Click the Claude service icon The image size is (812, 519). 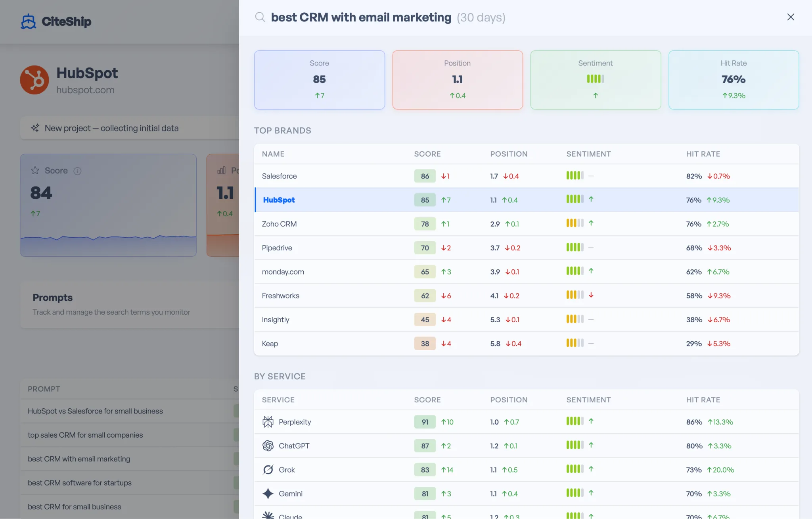coord(268,515)
